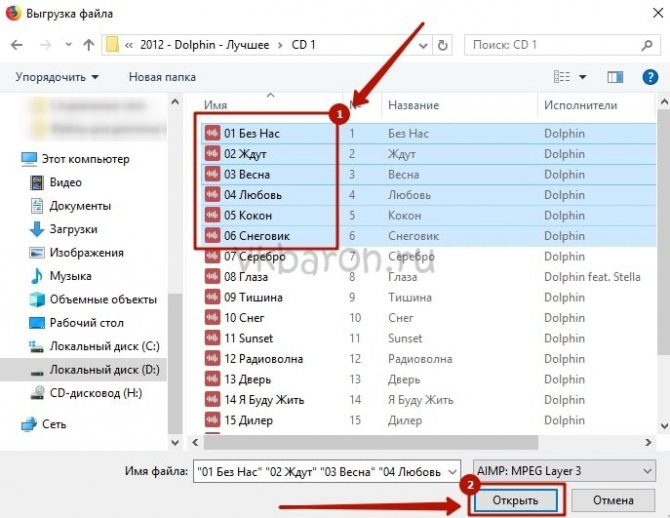Viewport: 670px width, 518px height.
Task: Click audio icon of 04 Любовь
Action: [212, 194]
